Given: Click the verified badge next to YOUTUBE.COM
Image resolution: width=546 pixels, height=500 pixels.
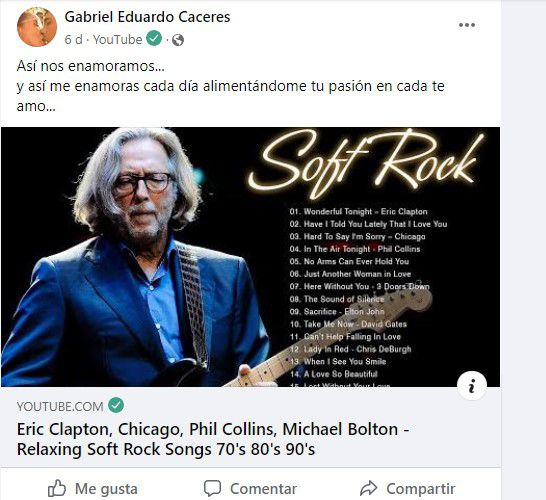Looking at the screenshot, I should (x=116, y=405).
